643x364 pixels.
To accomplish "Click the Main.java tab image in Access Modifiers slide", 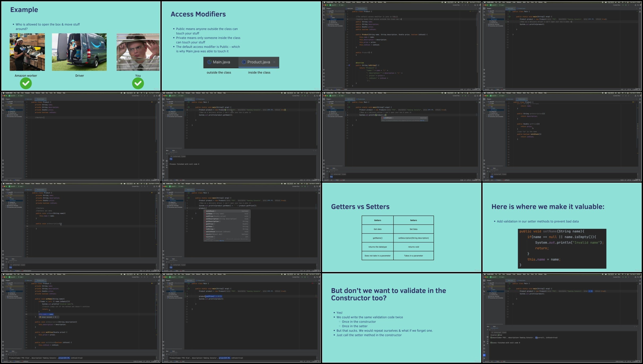I will coord(221,62).
